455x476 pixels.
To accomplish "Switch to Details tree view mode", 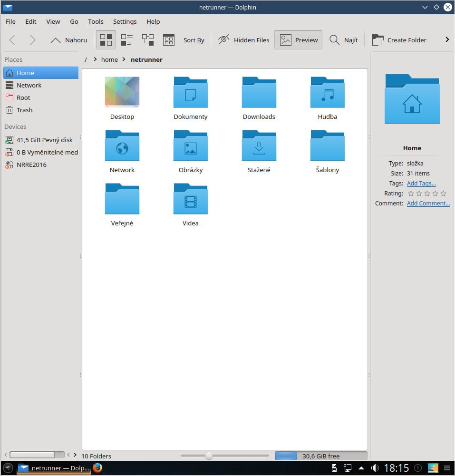I will tap(148, 40).
